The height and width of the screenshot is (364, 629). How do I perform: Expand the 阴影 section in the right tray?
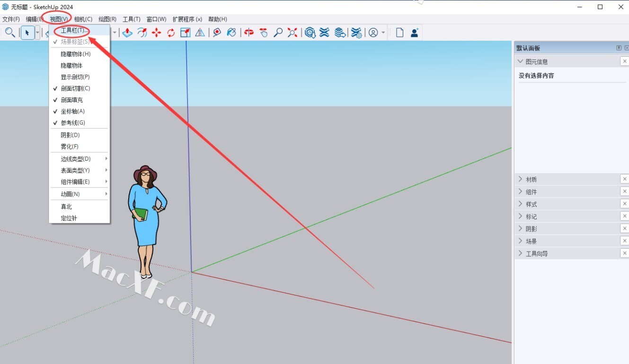[521, 228]
